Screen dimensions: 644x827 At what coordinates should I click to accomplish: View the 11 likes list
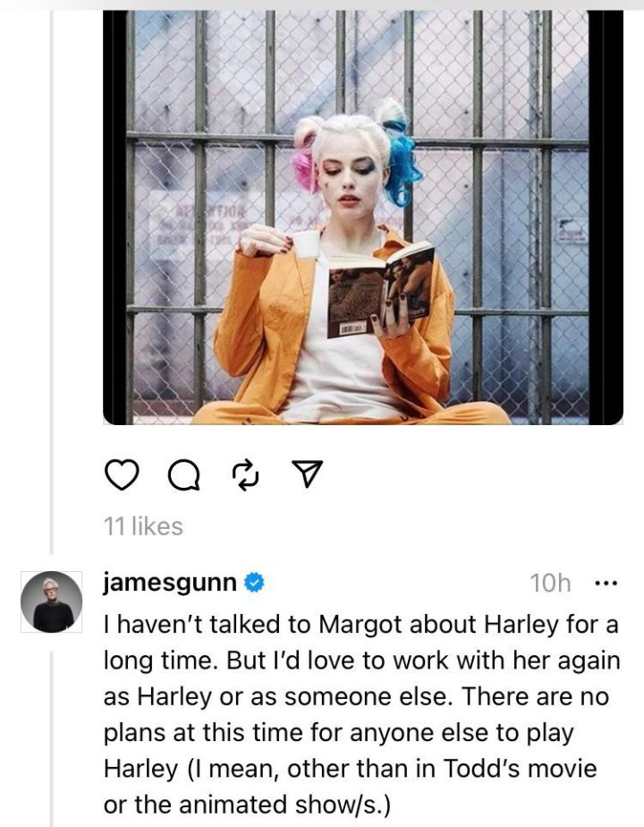[143, 526]
